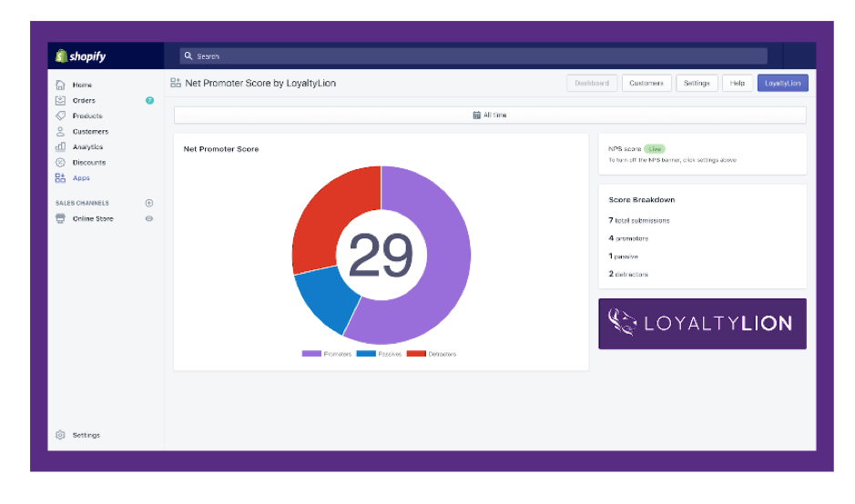Click the app grid icon beside page title

coord(176,83)
